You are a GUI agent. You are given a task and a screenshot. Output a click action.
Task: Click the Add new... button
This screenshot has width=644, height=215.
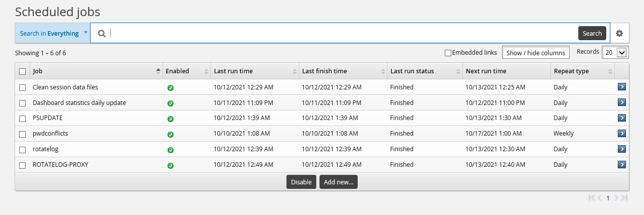point(338,182)
